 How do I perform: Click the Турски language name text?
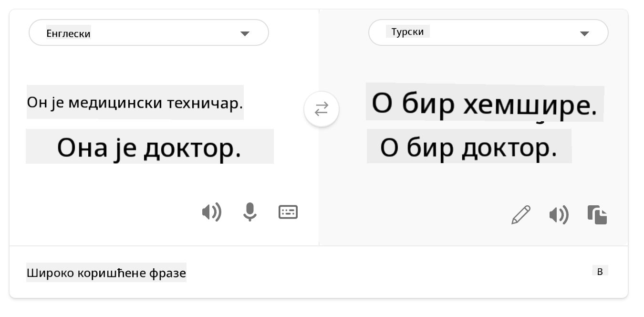(x=408, y=32)
